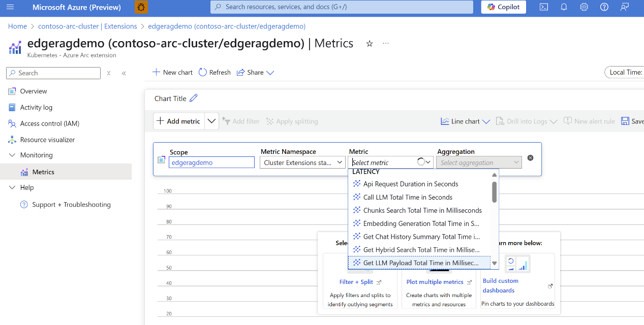Open the Build custom dashboards link
The width and height of the screenshot is (644, 325).
(501, 285)
